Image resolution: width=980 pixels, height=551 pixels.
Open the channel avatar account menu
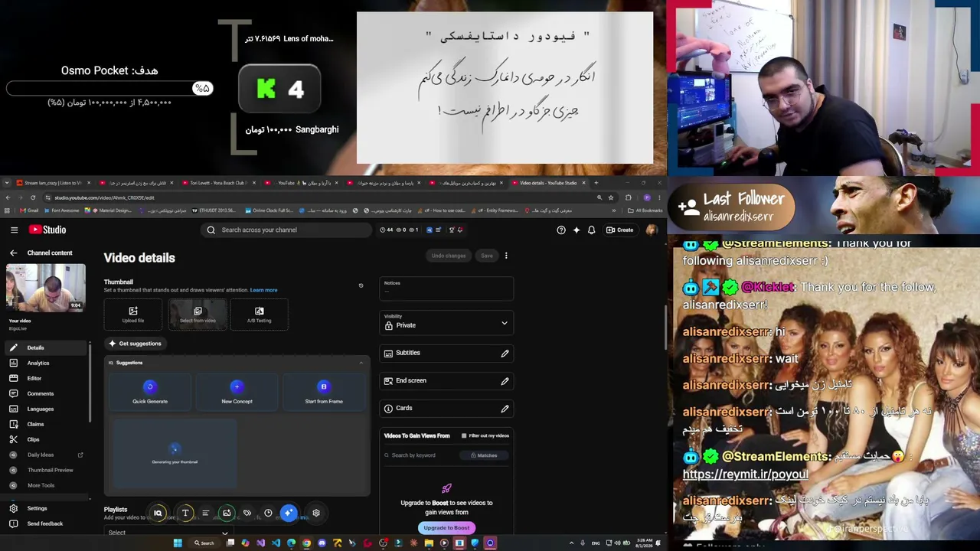coord(652,230)
